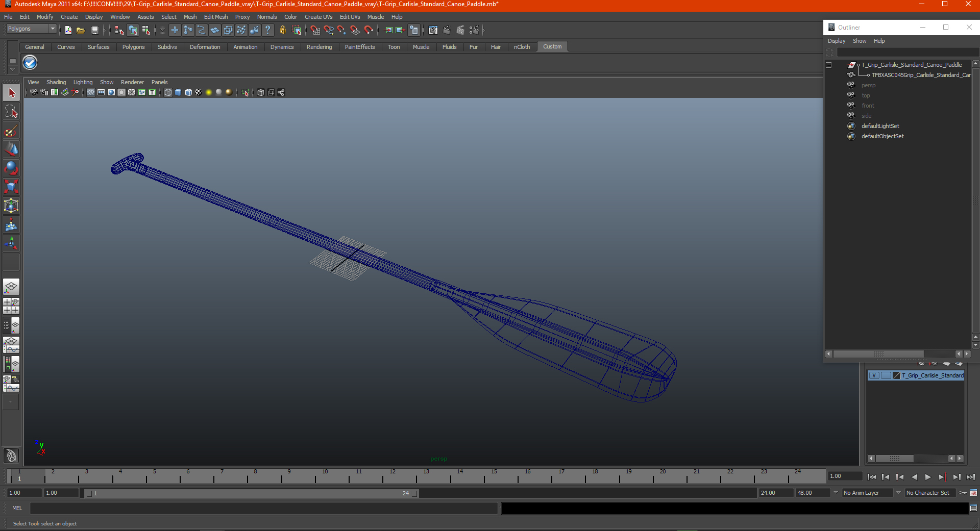The width and height of the screenshot is (980, 531).
Task: Go to end of playback range
Action: [970, 477]
